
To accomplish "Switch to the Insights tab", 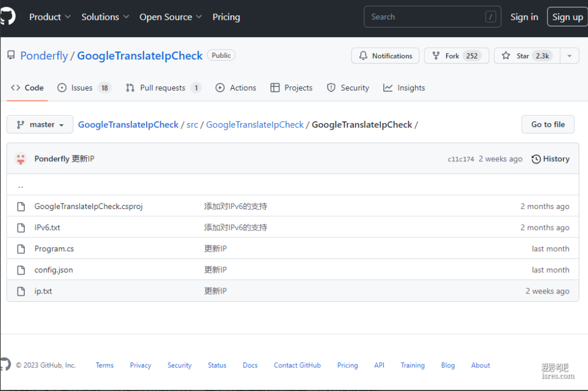I will pos(404,88).
